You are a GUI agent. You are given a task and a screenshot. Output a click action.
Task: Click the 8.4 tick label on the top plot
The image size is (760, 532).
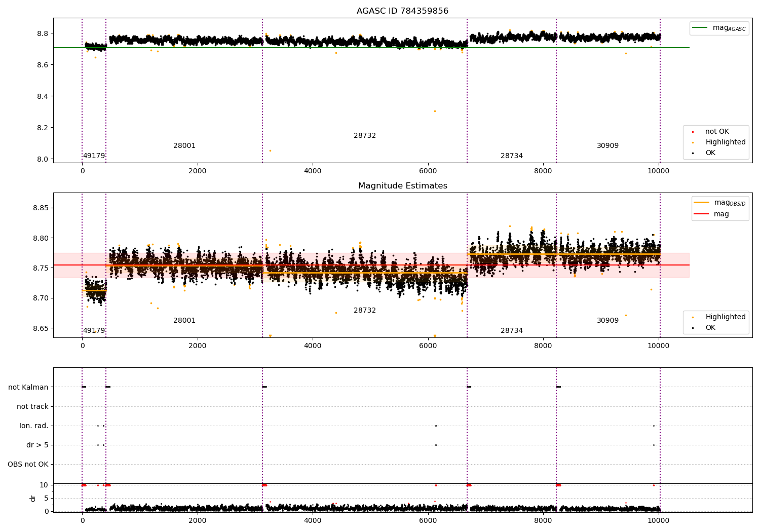[43, 96]
